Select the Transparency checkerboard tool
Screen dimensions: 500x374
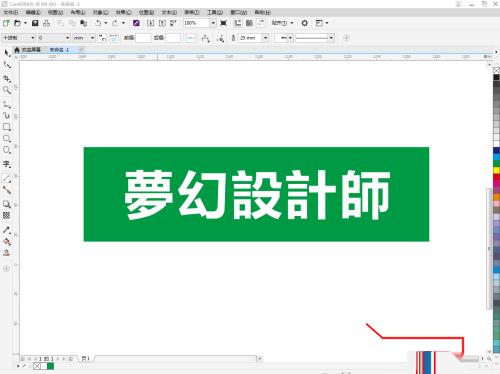(6, 215)
